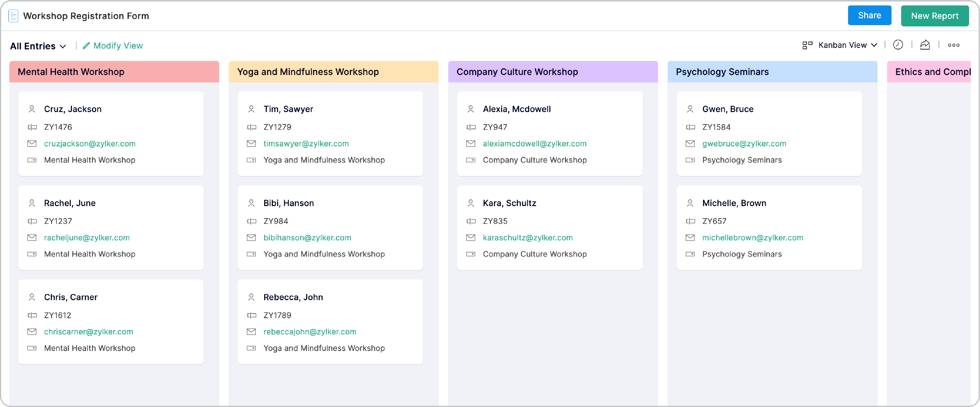Image resolution: width=980 pixels, height=407 pixels.
Task: Click the workshop field icon on Michelle, Brown card
Action: pyautogui.click(x=690, y=254)
